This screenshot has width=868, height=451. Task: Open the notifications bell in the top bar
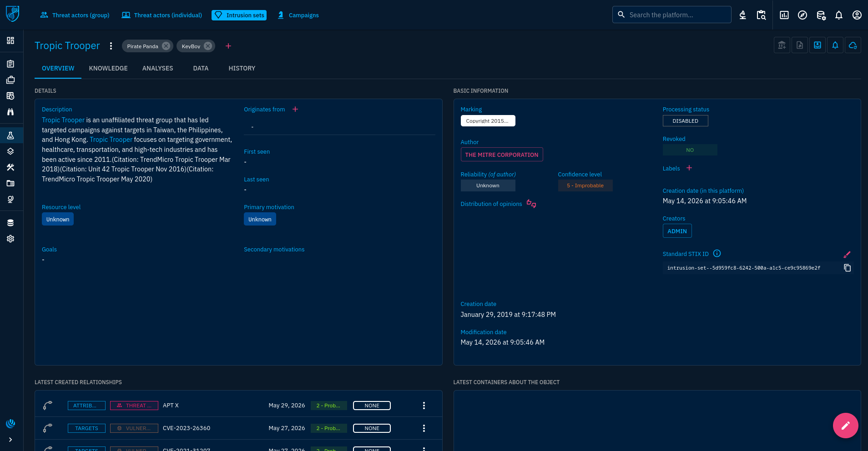pos(839,15)
